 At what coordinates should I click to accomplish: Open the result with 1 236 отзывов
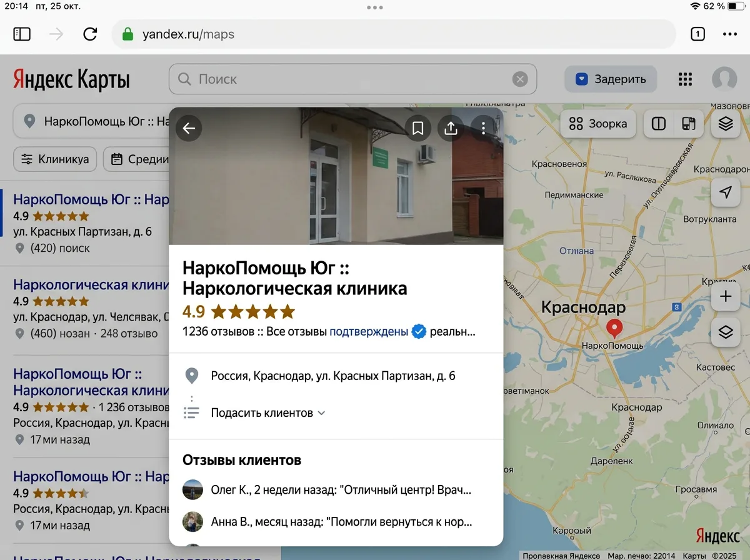click(x=84, y=406)
